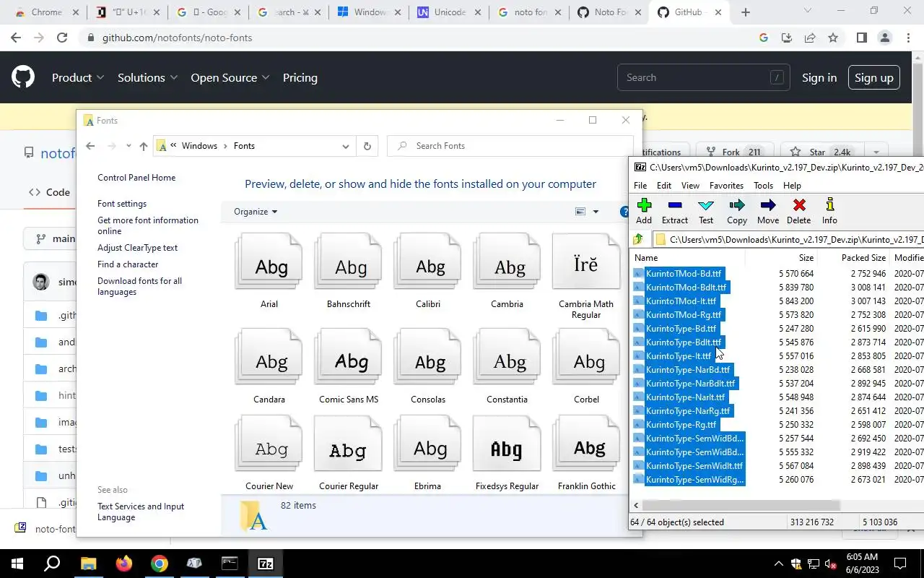The width and height of the screenshot is (924, 578).
Task: Expand the Fonts address bar history dropdown
Action: [346, 146]
